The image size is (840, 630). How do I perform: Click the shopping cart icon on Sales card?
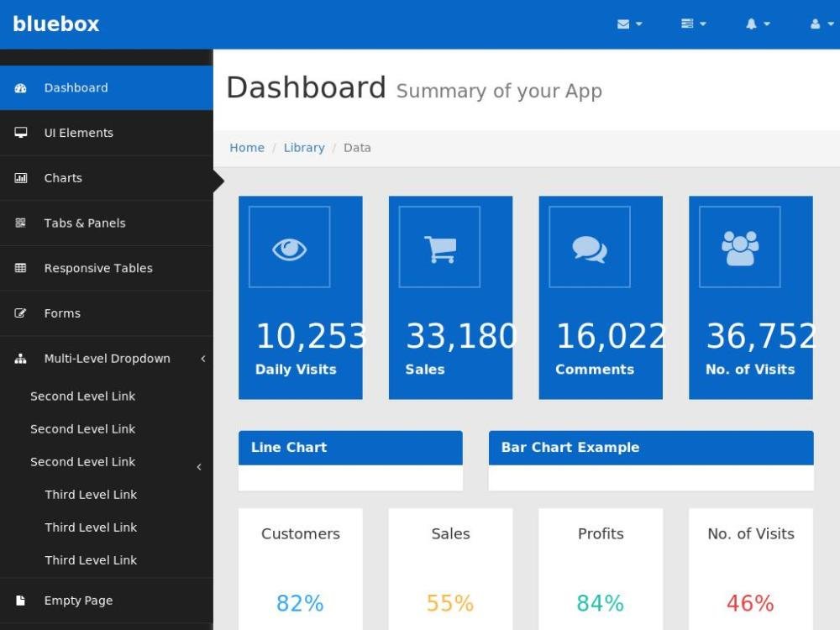[x=439, y=249]
